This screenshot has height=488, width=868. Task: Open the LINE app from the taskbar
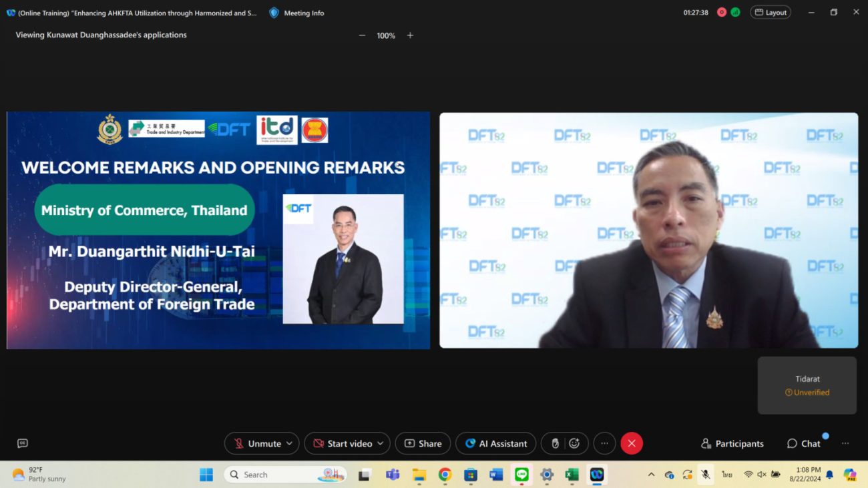[521, 475]
